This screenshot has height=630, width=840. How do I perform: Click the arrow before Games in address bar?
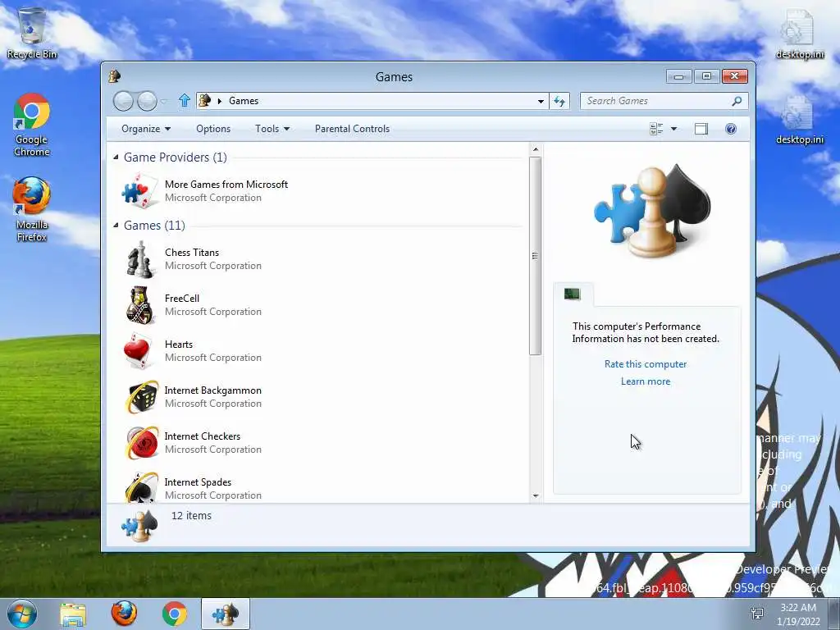tap(219, 101)
